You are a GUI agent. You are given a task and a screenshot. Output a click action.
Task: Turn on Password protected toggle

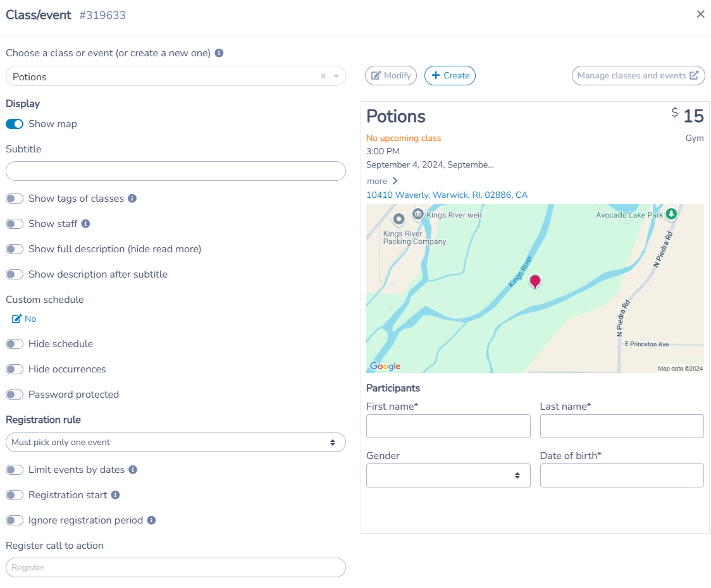[x=15, y=395]
